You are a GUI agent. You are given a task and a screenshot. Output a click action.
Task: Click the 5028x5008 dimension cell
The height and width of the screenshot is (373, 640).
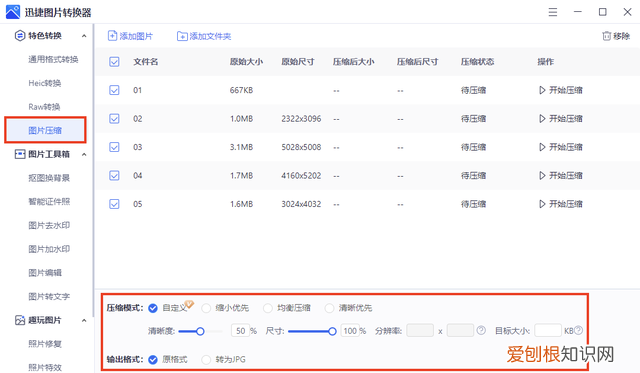tap(301, 147)
